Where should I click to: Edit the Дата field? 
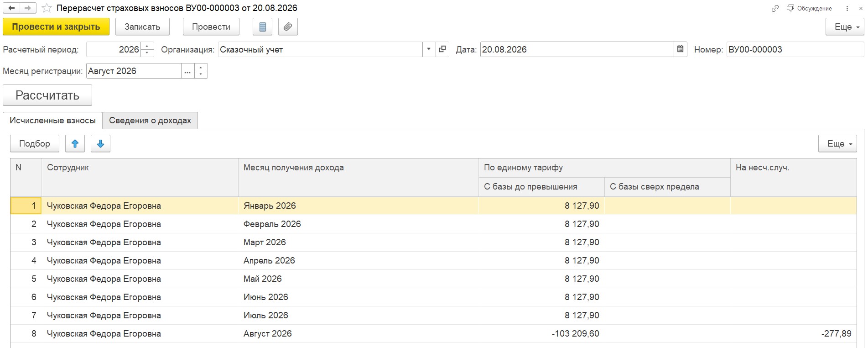pos(577,49)
